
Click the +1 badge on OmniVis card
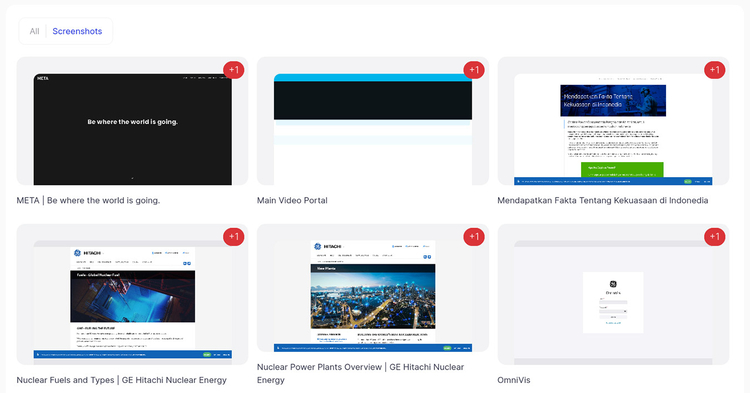(x=715, y=236)
